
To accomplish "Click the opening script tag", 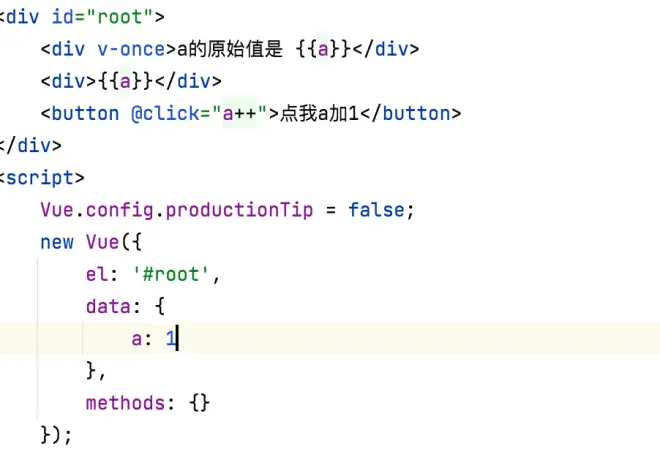I will [41, 178].
